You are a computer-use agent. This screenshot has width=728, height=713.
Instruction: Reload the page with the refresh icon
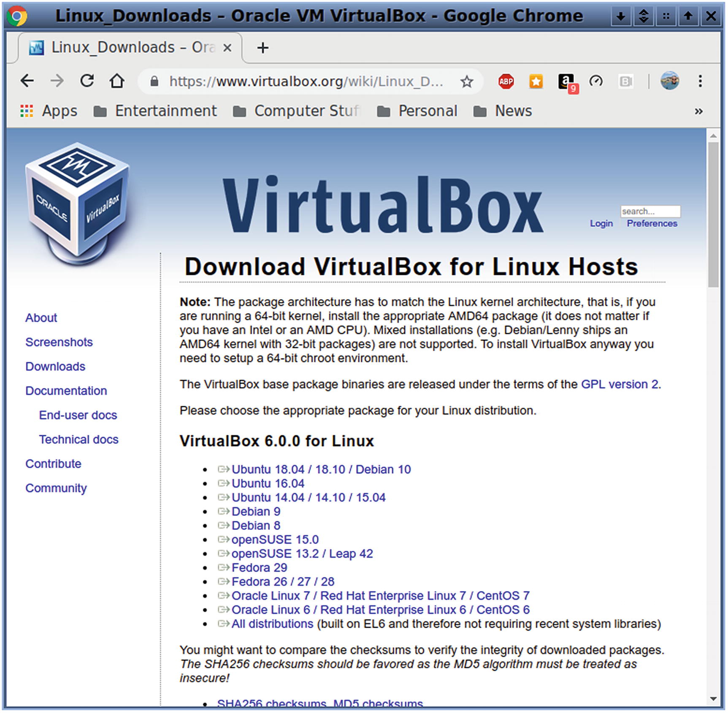87,81
